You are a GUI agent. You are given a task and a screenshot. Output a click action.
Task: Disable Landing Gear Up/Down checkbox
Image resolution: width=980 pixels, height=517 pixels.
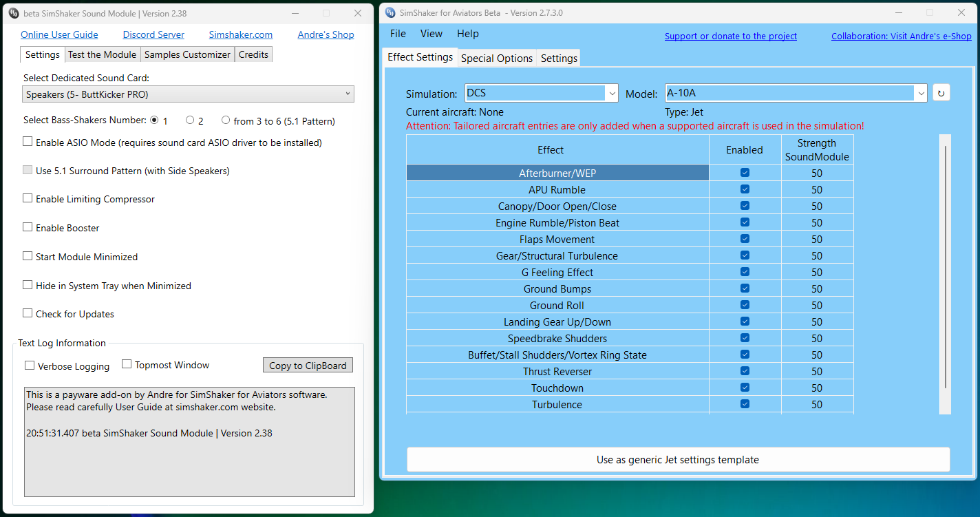tap(745, 321)
